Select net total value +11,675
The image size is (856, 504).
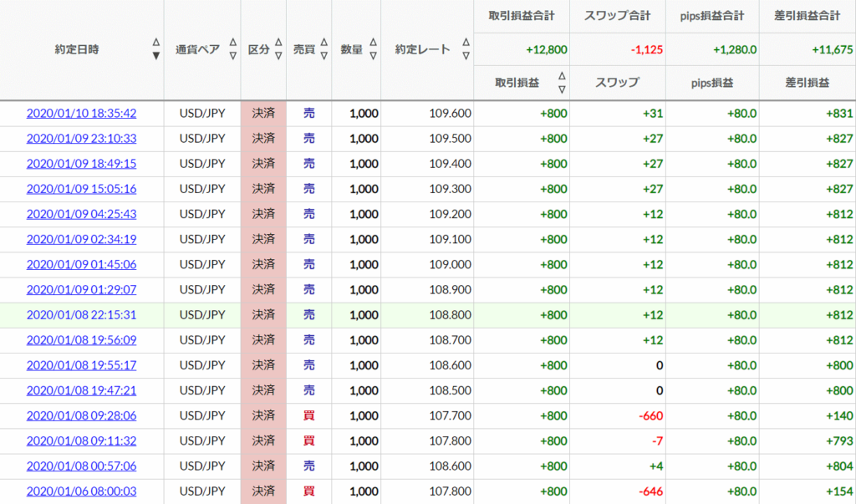(832, 49)
